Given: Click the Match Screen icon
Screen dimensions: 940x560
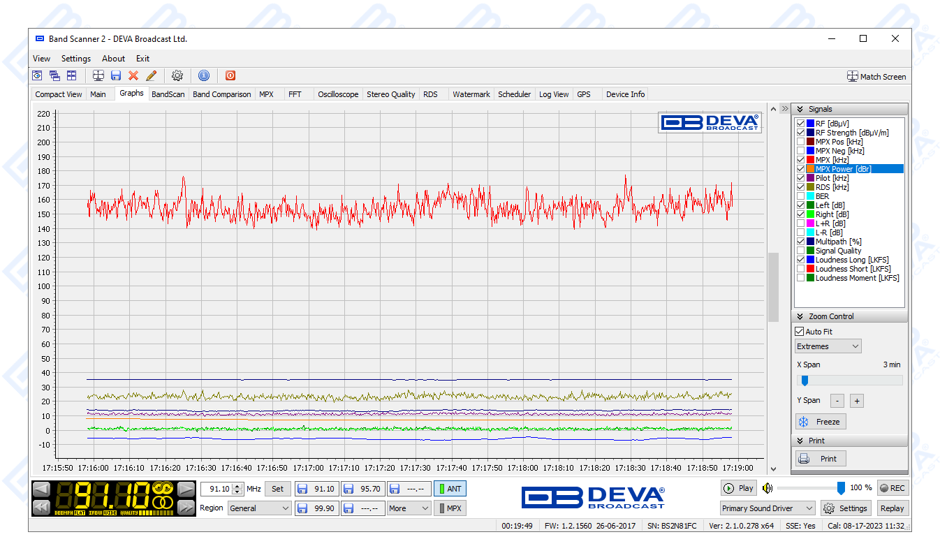Looking at the screenshot, I should (852, 76).
